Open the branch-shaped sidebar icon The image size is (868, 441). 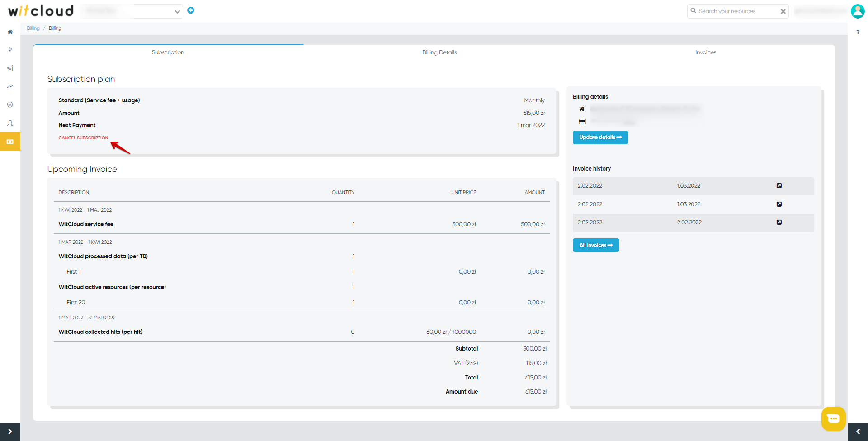(10, 50)
